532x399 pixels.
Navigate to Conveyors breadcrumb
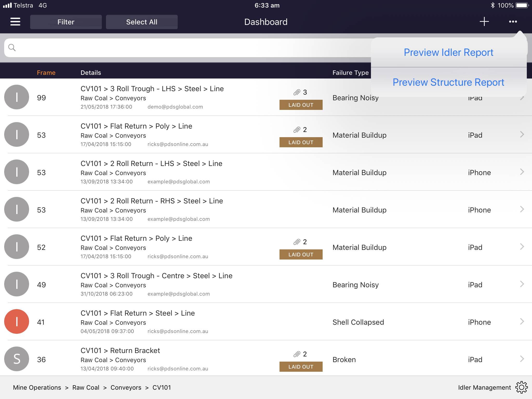126,388
